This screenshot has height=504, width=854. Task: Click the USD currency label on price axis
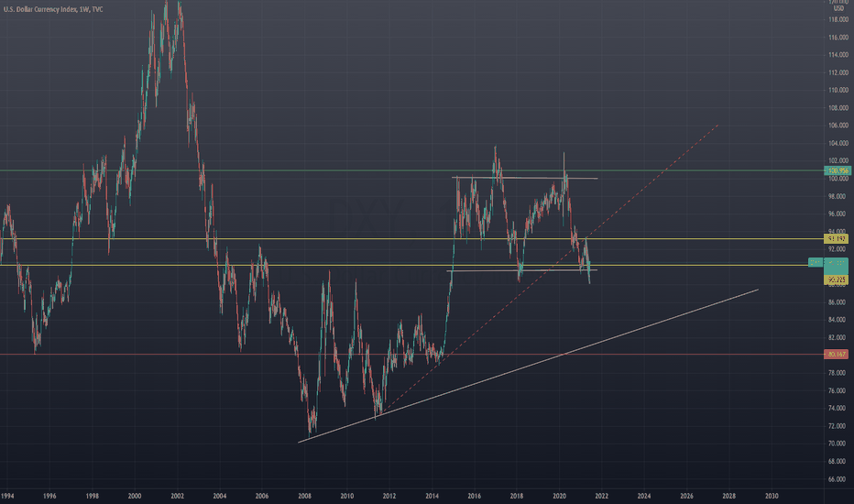coord(838,9)
